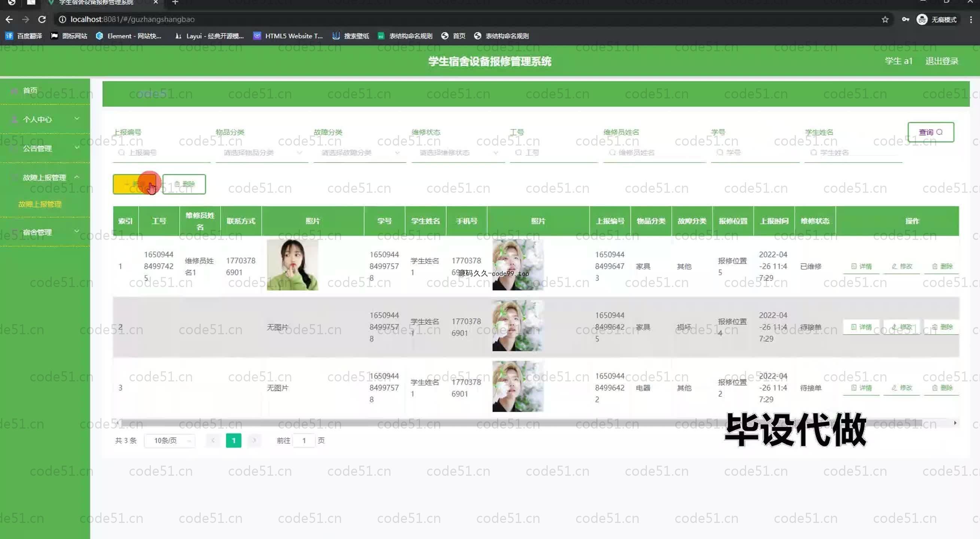Open 详情 for row 3
Screen dimensions: 980x539
coord(861,388)
